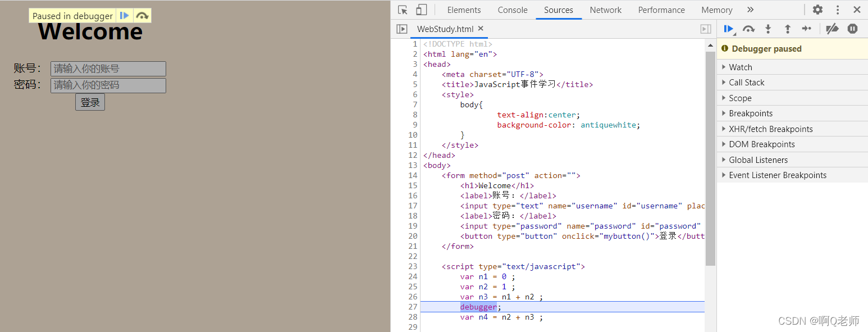
Task: Click the Step out of current function icon
Action: (x=788, y=29)
